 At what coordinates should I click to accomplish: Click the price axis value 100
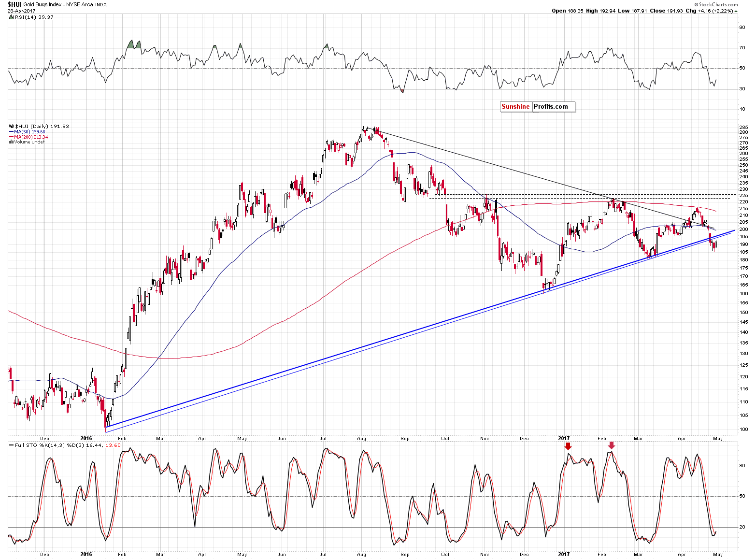(x=743, y=429)
